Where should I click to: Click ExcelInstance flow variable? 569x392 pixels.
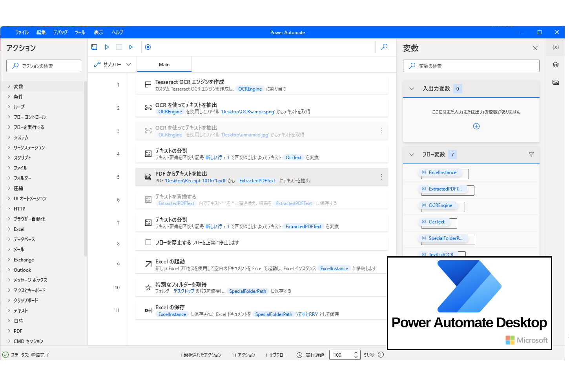pos(440,172)
